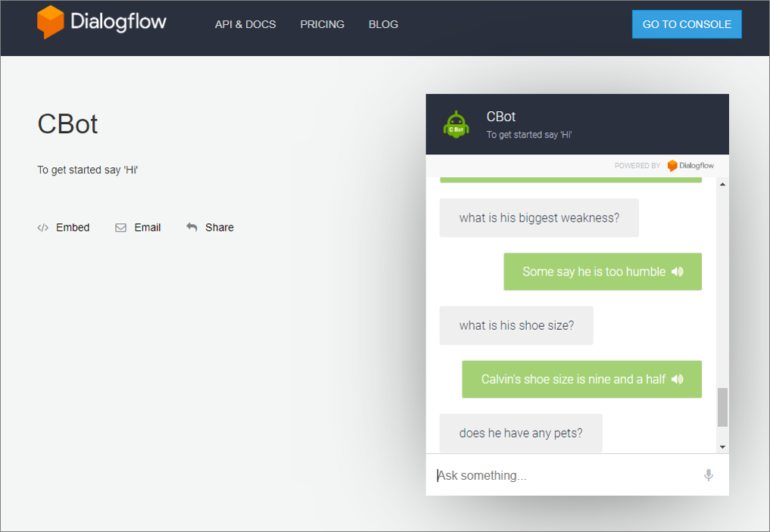Play audio for Calvin's shoe size reply
Image resolution: width=770 pixels, height=532 pixels.
(677, 379)
